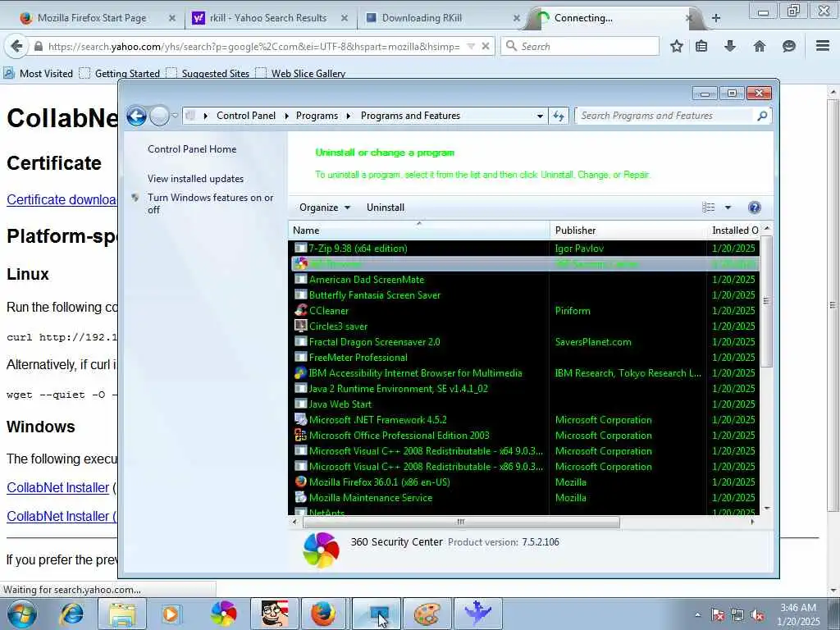Click the Firefox back arrow button
Viewport: 840px width, 630px height.
(x=16, y=47)
